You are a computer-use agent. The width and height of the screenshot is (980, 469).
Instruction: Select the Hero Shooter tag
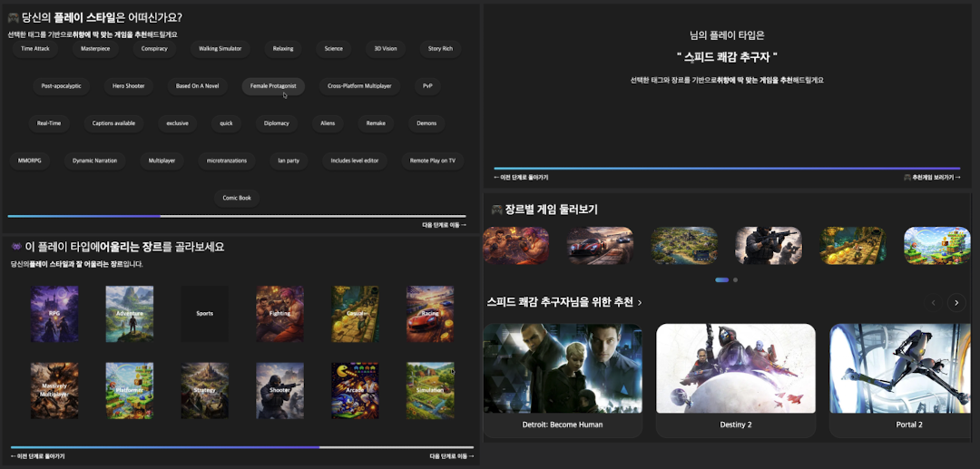(129, 86)
